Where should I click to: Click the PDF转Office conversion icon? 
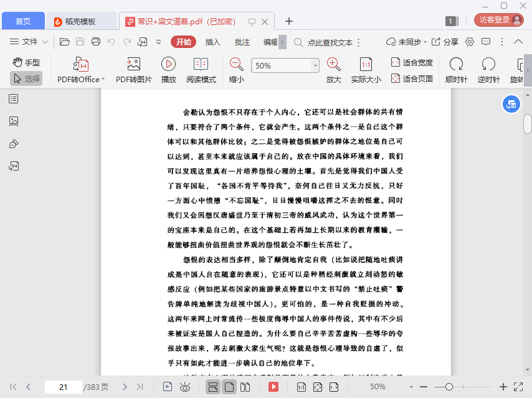[x=80, y=64]
